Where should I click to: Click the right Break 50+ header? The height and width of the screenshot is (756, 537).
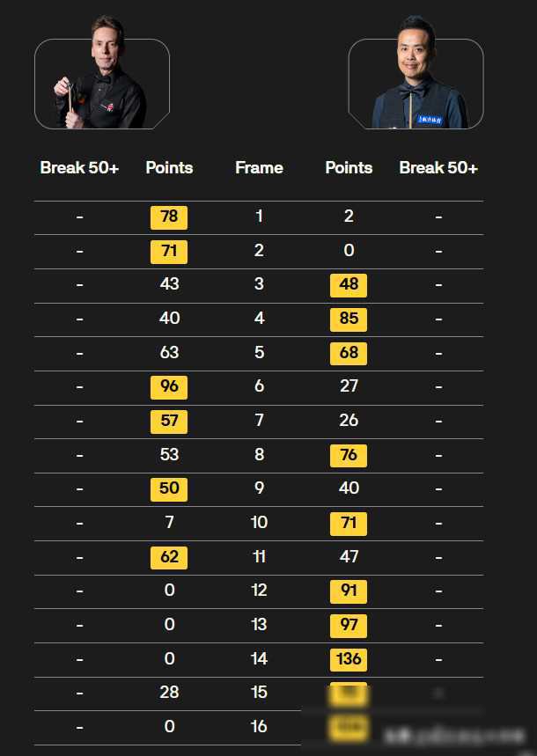438,167
